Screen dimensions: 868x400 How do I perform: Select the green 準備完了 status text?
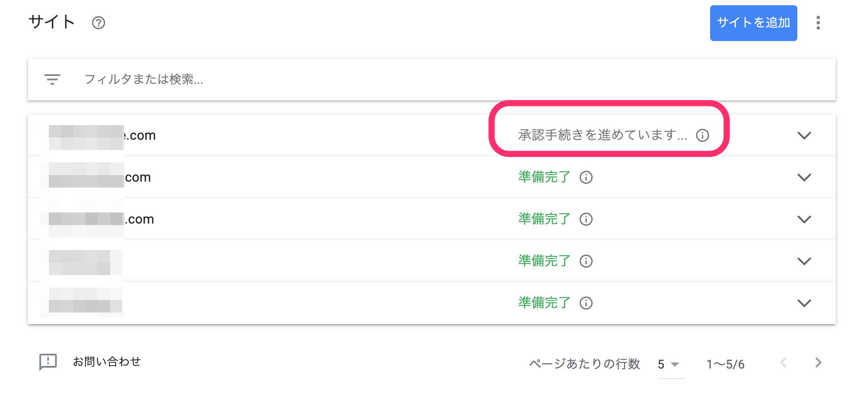(543, 177)
